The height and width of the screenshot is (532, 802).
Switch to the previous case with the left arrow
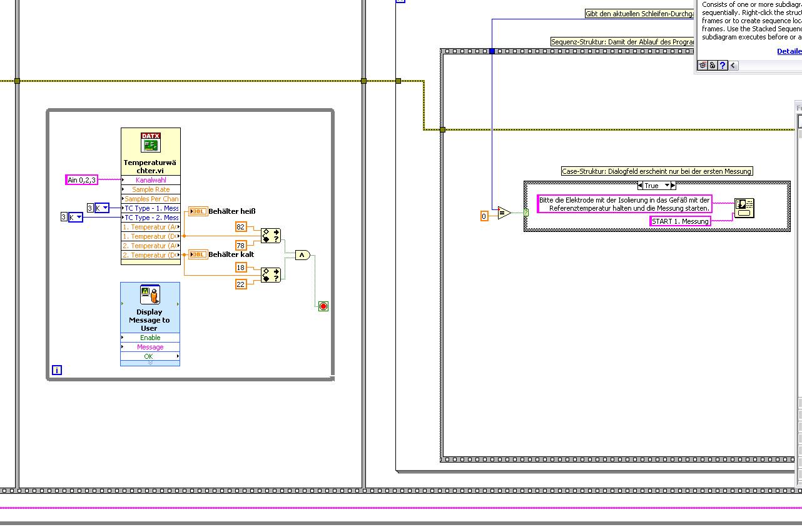tap(641, 186)
